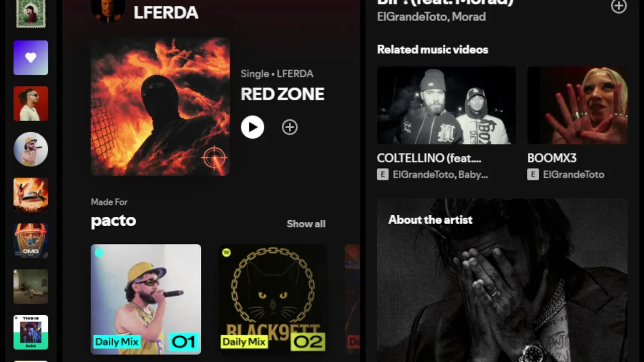This screenshot has height=362, width=644.
Task: Open Daily Mix 01 playlist
Action: point(146,299)
